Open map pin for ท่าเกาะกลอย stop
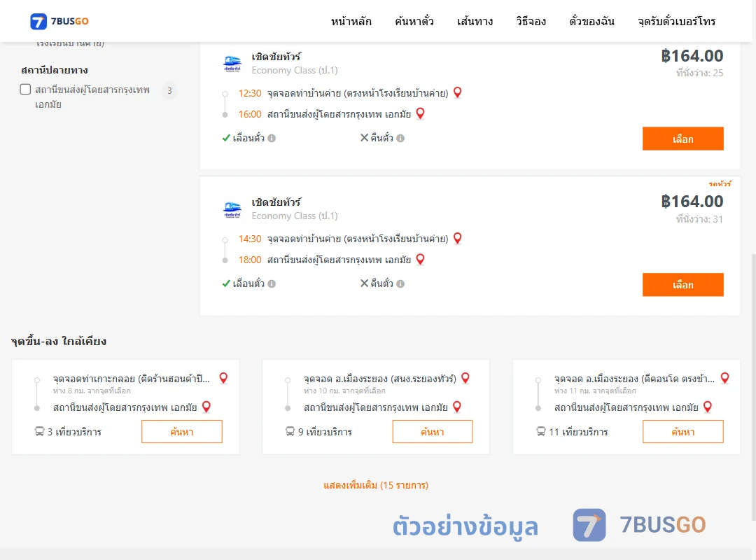The image size is (756, 560). coord(223,378)
